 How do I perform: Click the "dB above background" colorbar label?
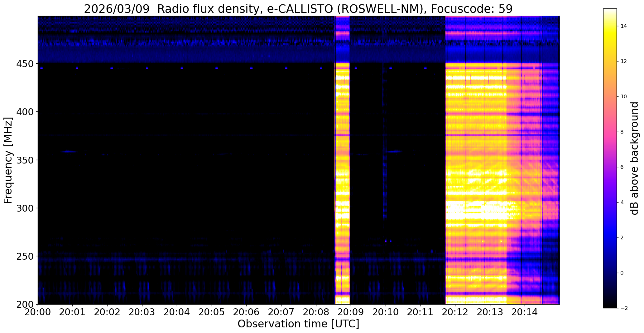click(x=634, y=158)
